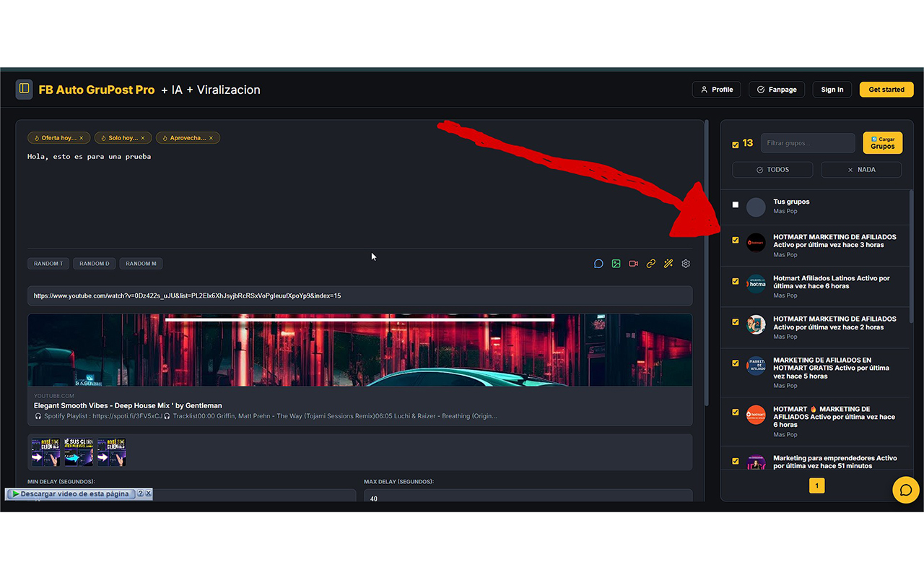Open the floating chat bubble button
Screen dimensions: 924x578
pyautogui.click(x=906, y=490)
